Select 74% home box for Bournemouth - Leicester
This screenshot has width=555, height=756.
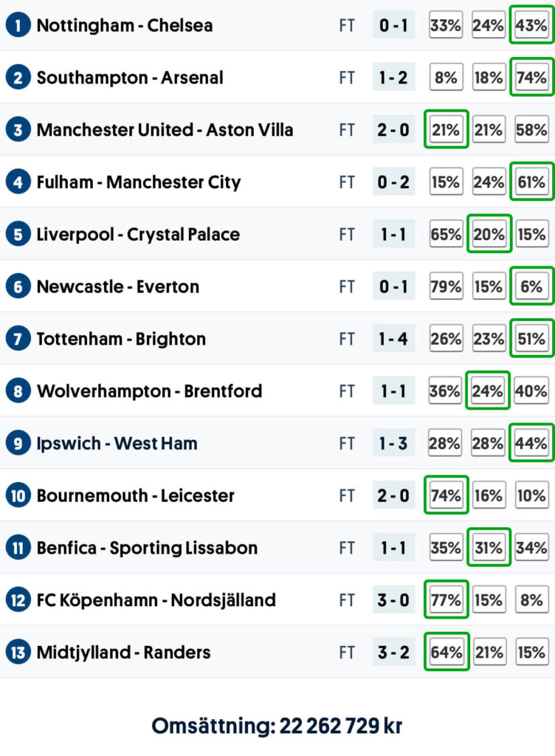[x=446, y=495]
